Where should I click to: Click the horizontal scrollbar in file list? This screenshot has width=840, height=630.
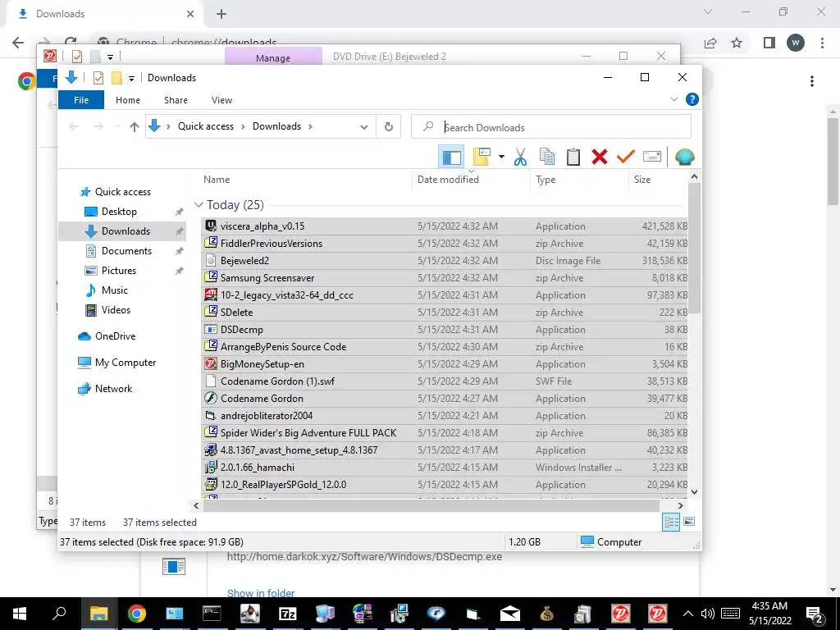pyautogui.click(x=431, y=505)
